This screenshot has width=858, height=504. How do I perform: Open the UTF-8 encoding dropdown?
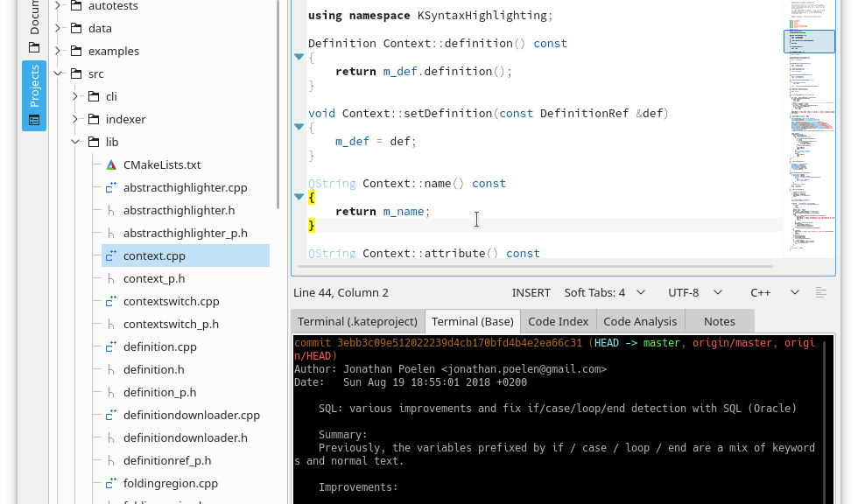tap(693, 292)
